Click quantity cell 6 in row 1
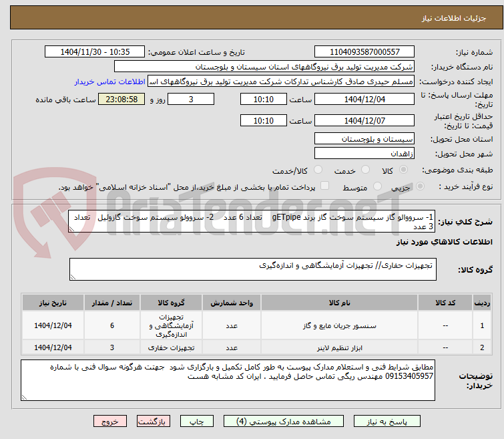Viewport: 504px width, 439px height. click(112, 325)
